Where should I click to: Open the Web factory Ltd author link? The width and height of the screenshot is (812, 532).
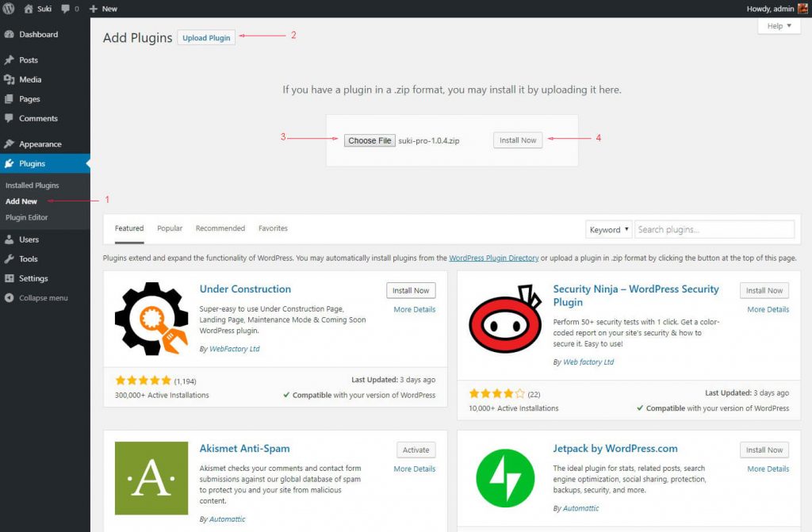(588, 362)
